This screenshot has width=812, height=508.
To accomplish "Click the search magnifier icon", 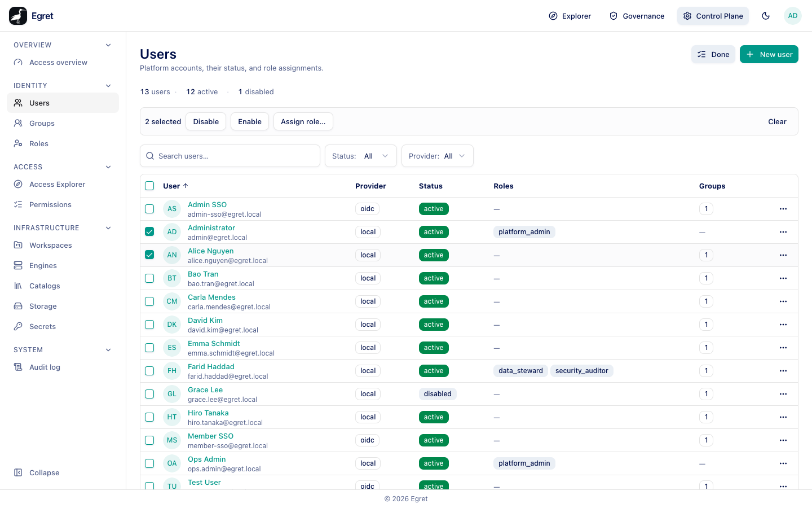I will (150, 156).
